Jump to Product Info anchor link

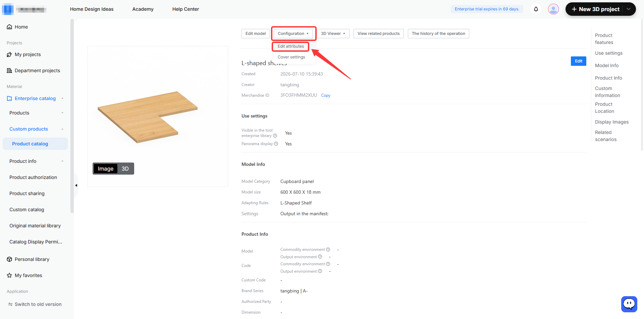tap(608, 78)
